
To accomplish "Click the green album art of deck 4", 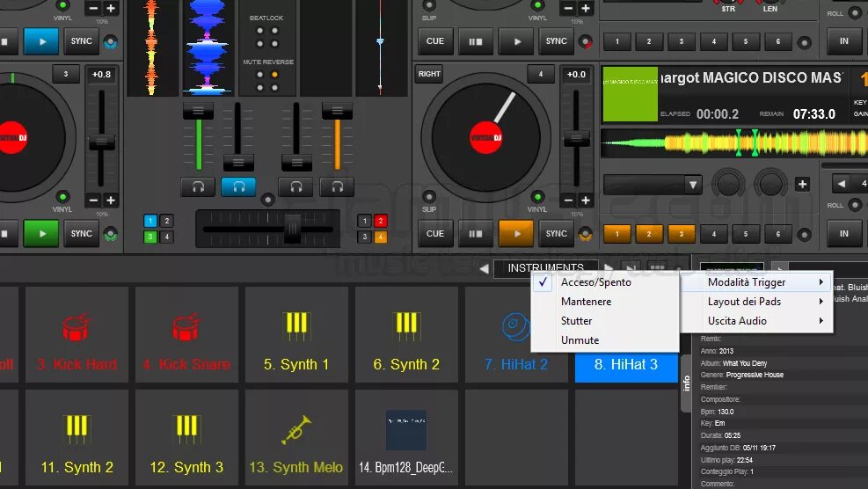I will point(630,94).
